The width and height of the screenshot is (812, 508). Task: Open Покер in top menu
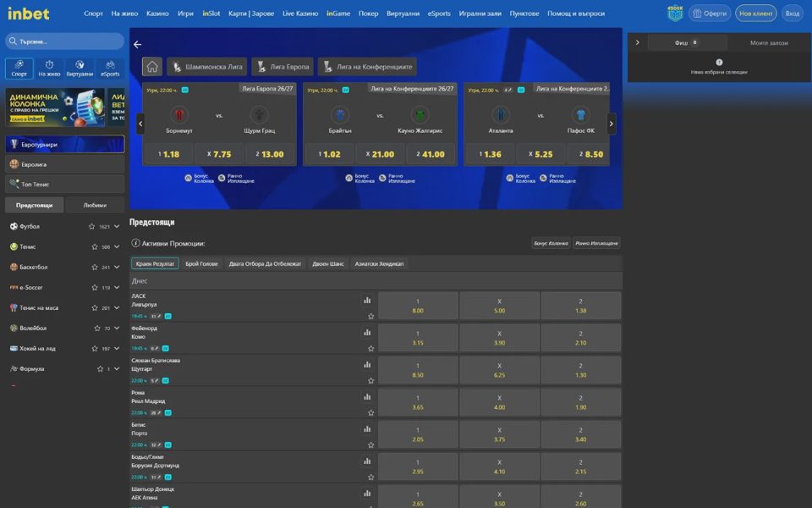pos(368,14)
